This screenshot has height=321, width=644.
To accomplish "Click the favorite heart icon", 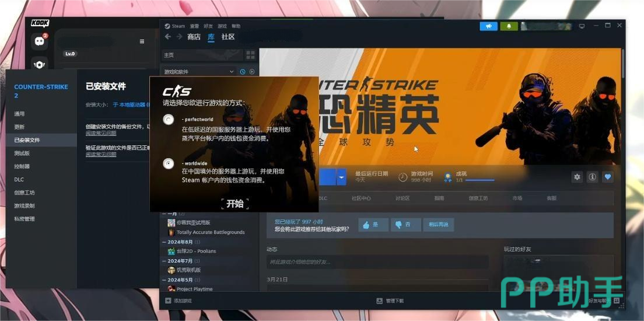I will click(608, 177).
